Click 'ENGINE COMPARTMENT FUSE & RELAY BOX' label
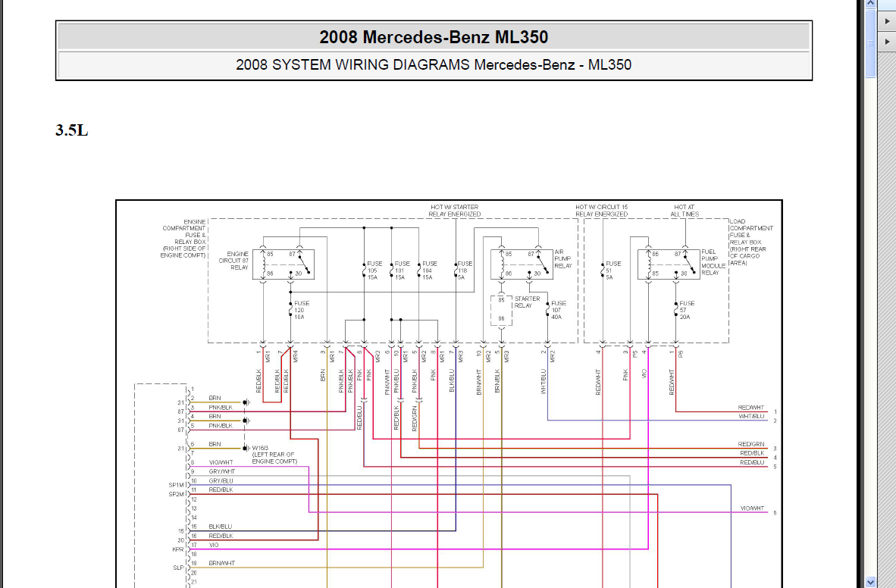The image size is (896, 588). click(183, 238)
